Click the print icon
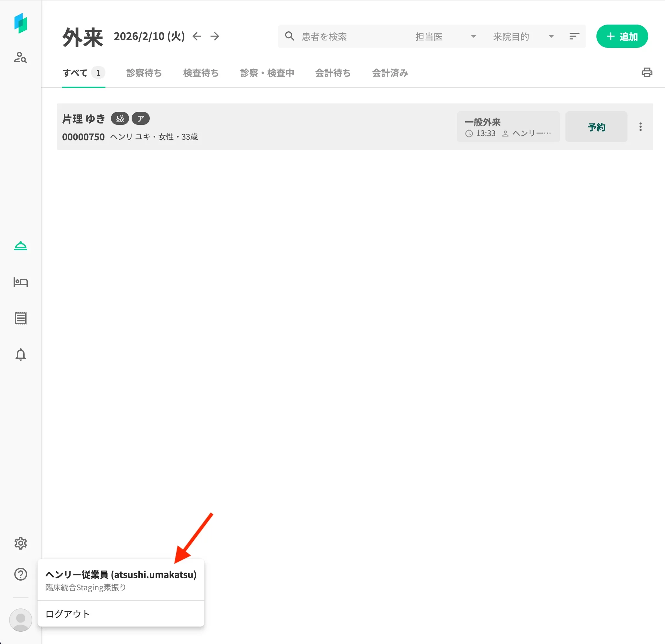 [647, 72]
